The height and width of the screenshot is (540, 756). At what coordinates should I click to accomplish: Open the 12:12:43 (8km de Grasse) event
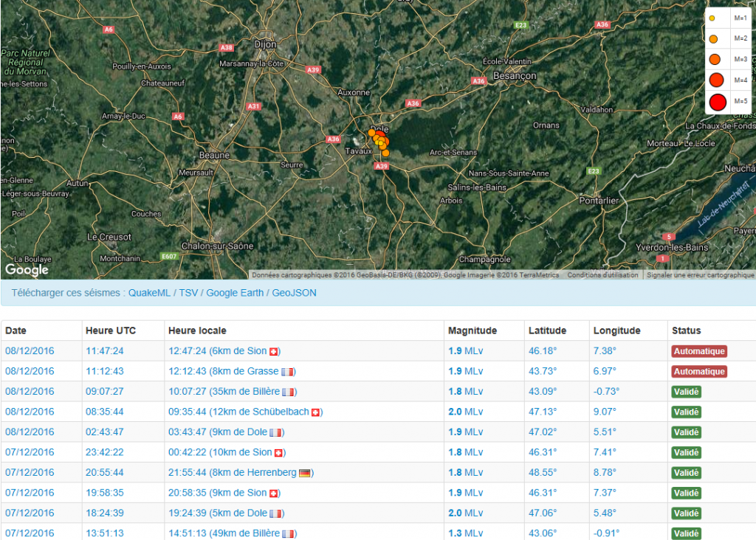[232, 371]
